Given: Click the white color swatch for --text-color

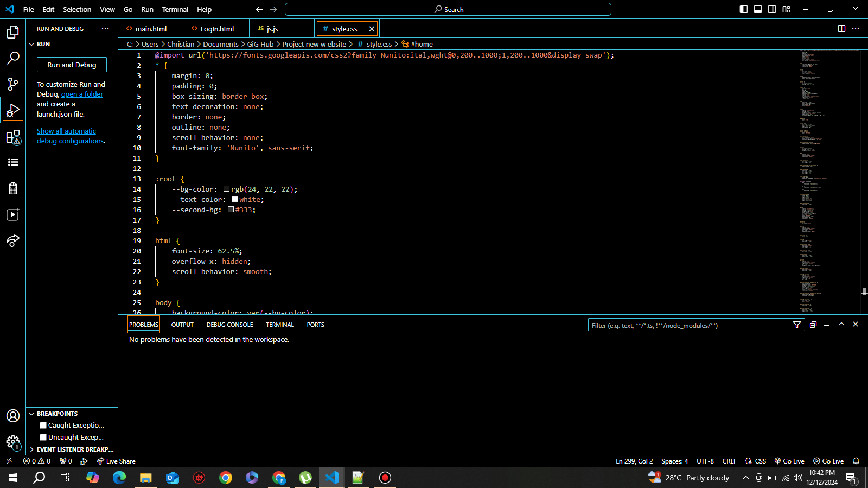Looking at the screenshot, I should [x=235, y=199].
